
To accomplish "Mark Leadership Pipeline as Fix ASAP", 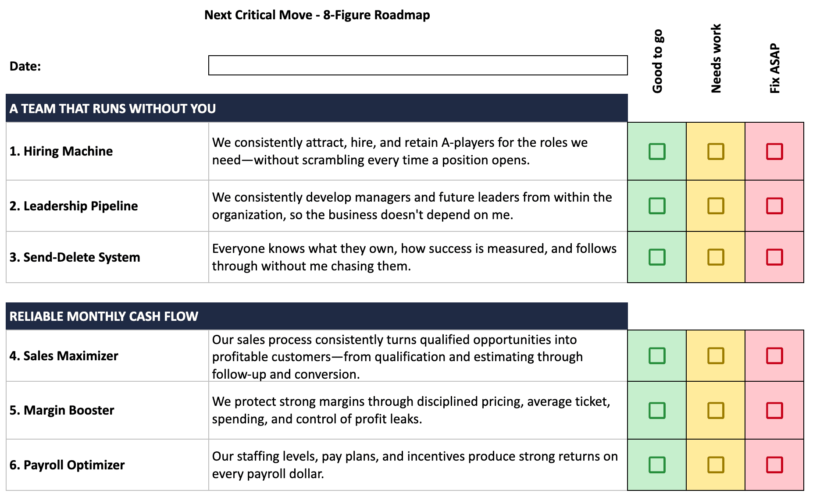I will [774, 206].
